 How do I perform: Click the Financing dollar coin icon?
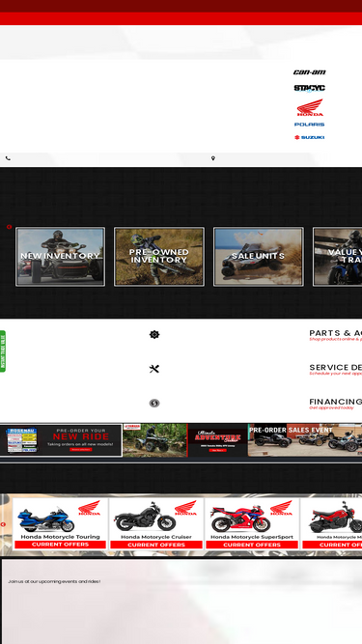point(154,404)
